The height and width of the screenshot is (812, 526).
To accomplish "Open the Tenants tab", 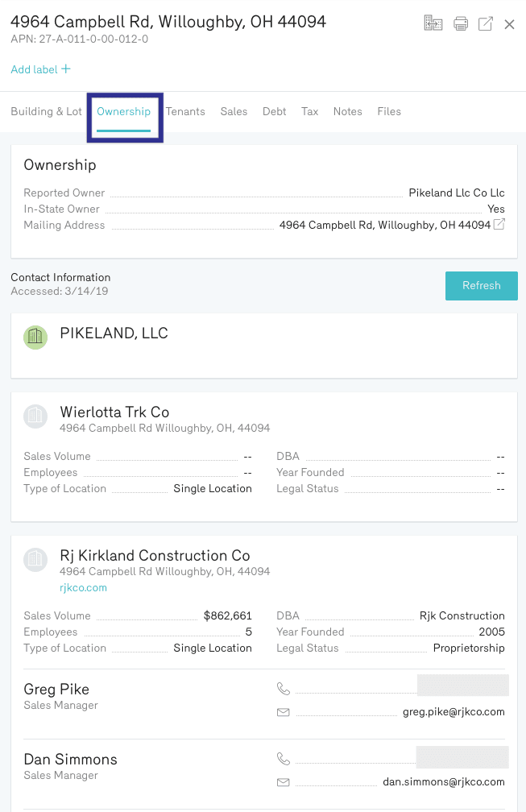I will pyautogui.click(x=185, y=112).
